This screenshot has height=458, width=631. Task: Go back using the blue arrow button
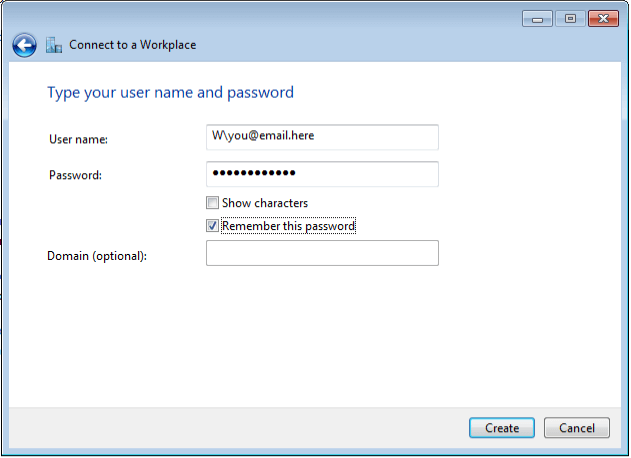(x=24, y=45)
